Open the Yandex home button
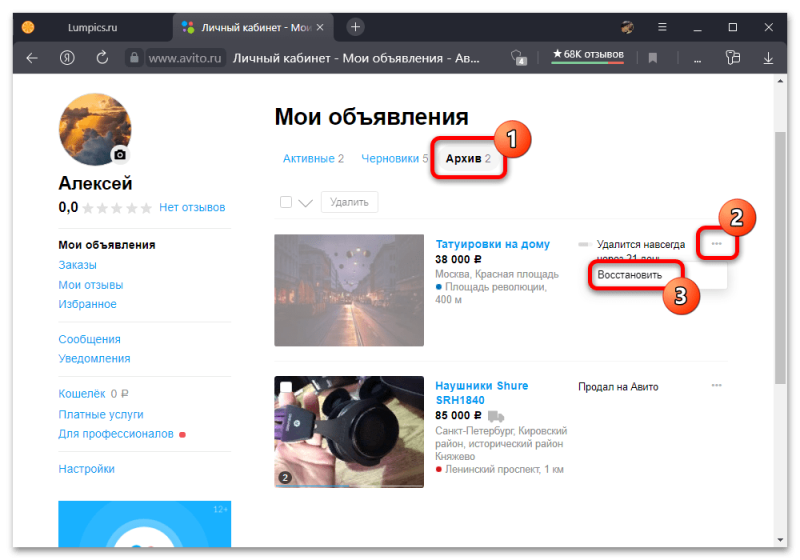 tap(67, 58)
